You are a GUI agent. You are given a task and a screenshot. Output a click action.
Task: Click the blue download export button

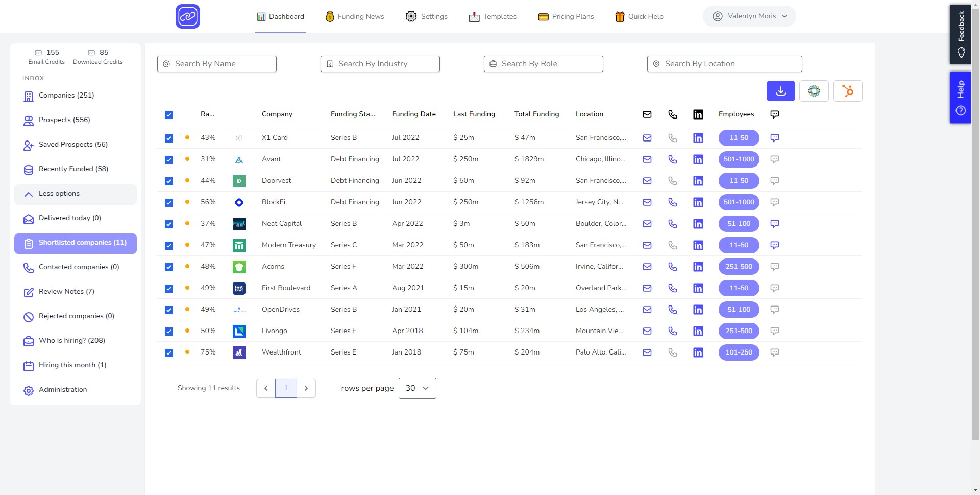(780, 91)
